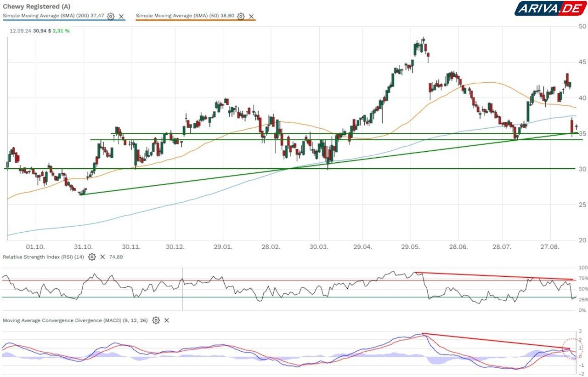Open RSI (14) settings gear
The image size is (588, 377).
(92, 257)
